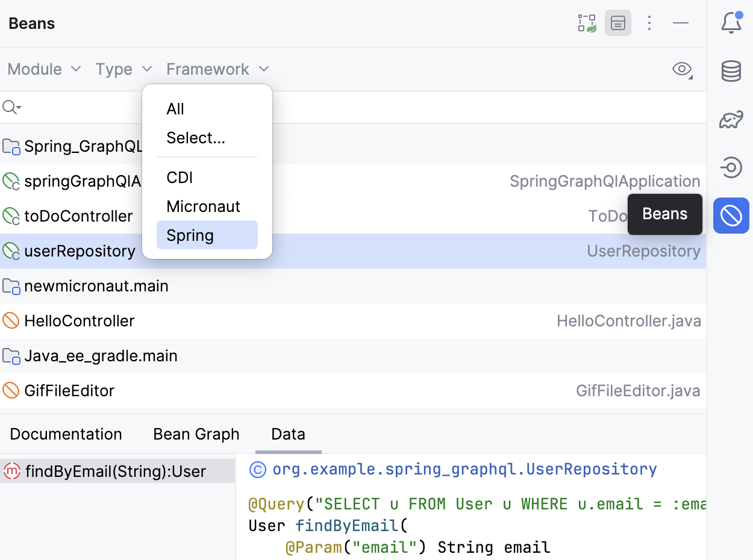Expand the Type filter dropdown
753x560 pixels.
(123, 69)
